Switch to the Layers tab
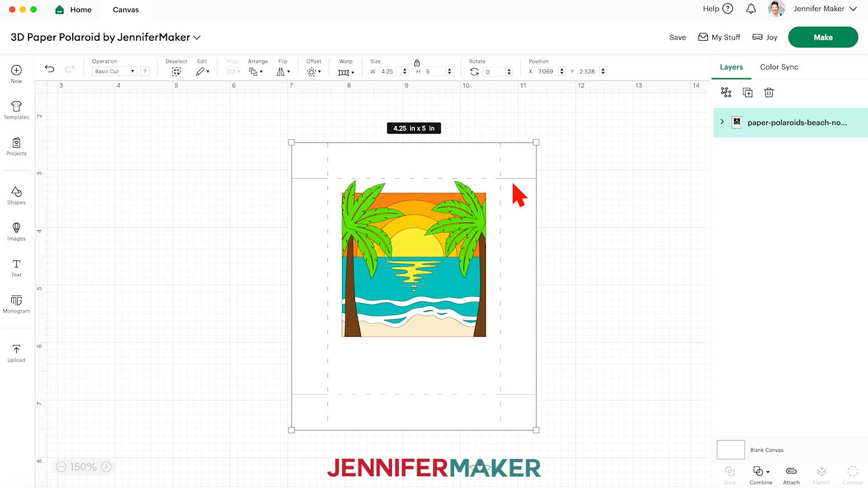The height and width of the screenshot is (488, 868). coord(731,67)
